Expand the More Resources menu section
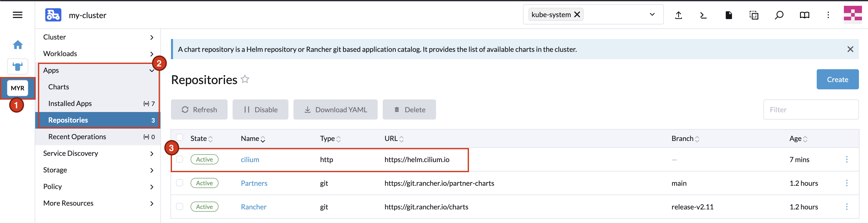Viewport: 868px width, 223px height. pyautogui.click(x=98, y=203)
